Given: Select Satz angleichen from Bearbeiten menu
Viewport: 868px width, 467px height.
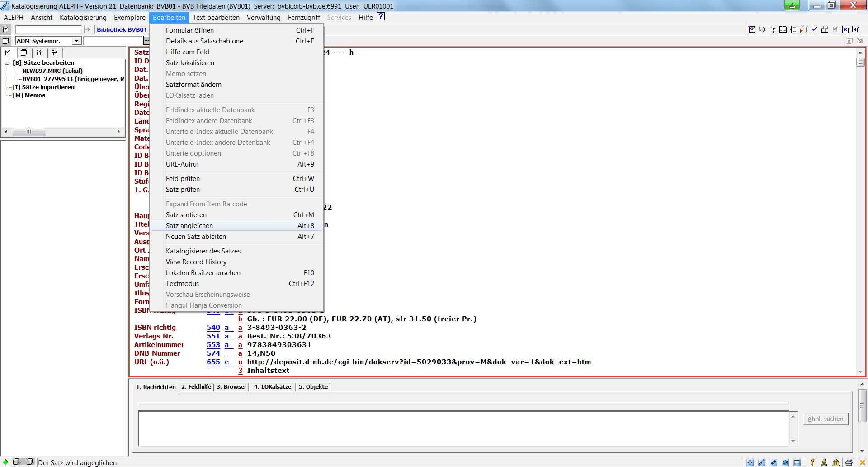Looking at the screenshot, I should click(x=189, y=226).
